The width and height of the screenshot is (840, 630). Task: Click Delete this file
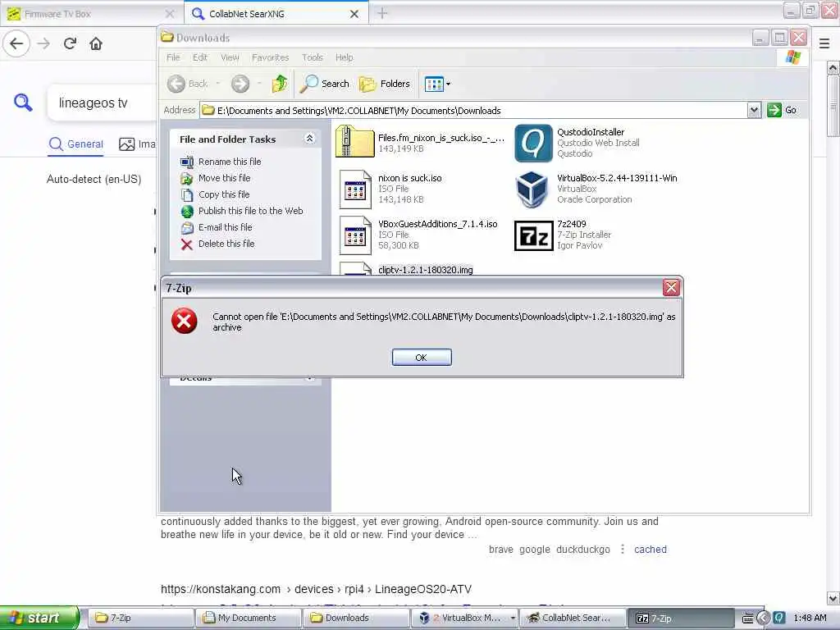(226, 244)
